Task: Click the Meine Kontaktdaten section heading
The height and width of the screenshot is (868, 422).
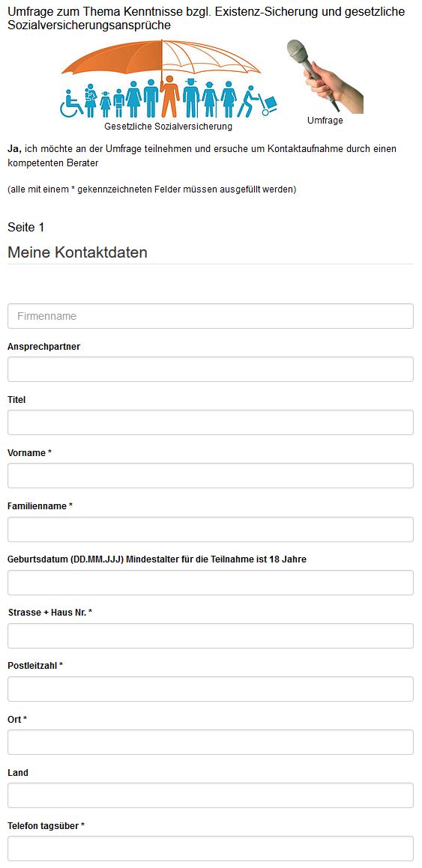Action: click(x=77, y=252)
